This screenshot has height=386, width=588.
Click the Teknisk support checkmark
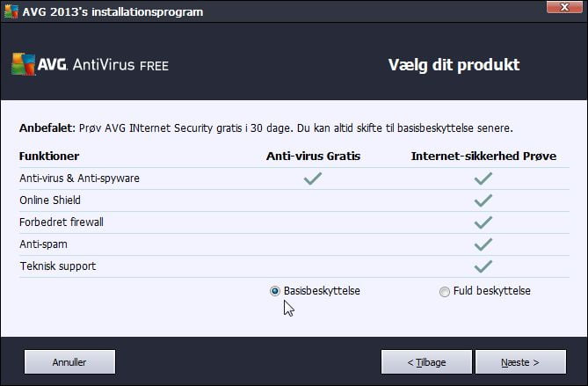pos(483,266)
